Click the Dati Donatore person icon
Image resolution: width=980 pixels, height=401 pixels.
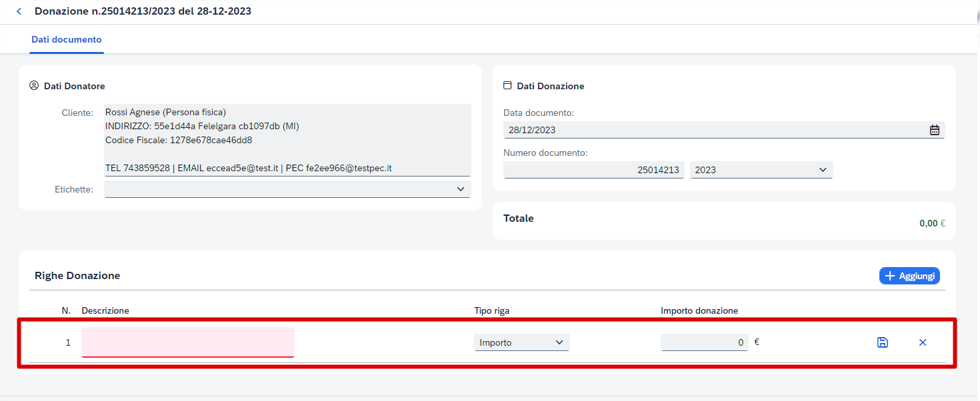click(34, 86)
